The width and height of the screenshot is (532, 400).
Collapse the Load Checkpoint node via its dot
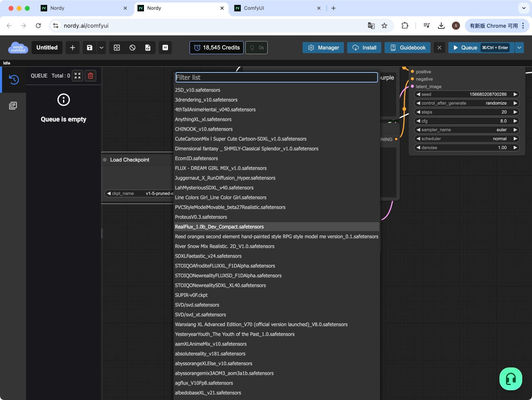coord(105,160)
